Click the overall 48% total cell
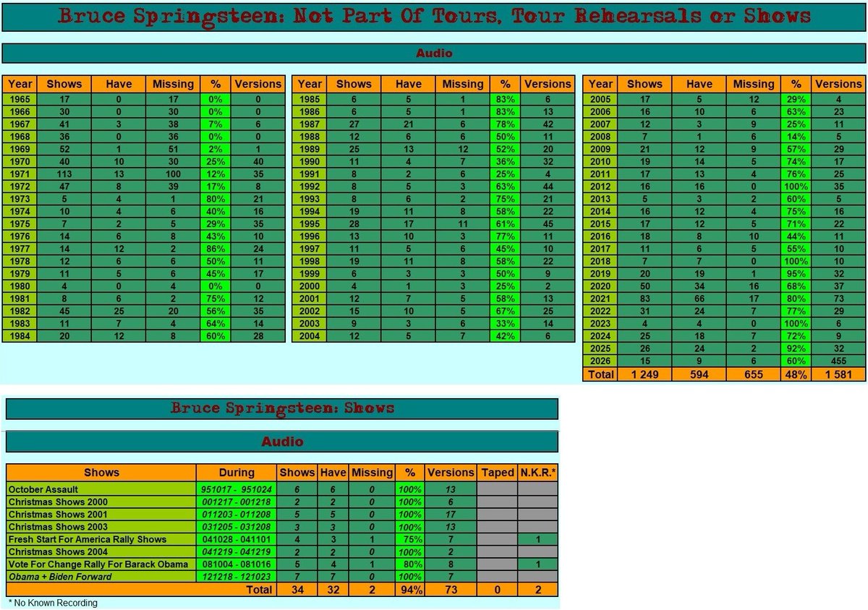 [796, 374]
